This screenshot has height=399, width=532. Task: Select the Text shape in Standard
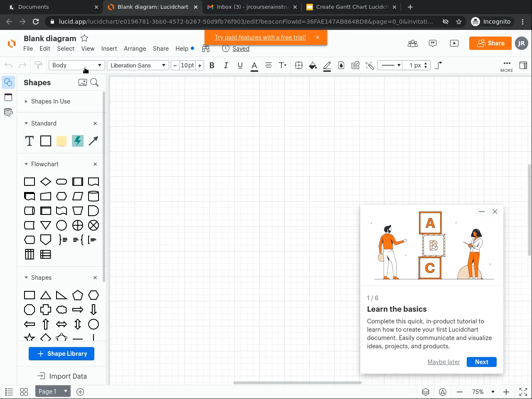(30, 141)
